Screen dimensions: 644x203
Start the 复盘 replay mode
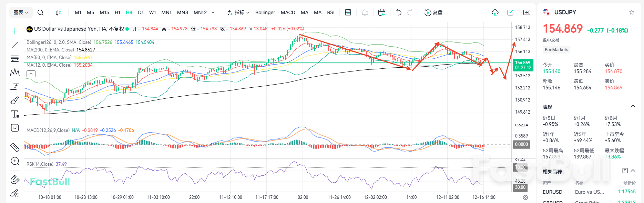coord(433,13)
